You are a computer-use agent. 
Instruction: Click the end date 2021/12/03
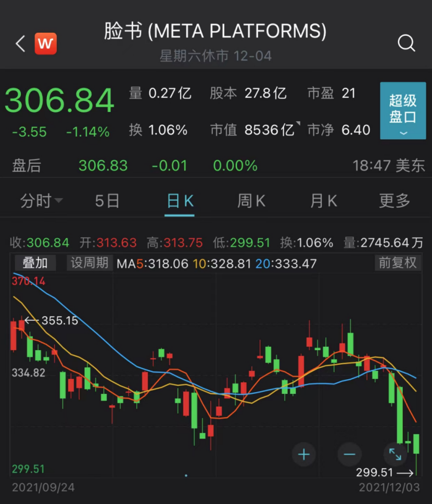pos(389,487)
